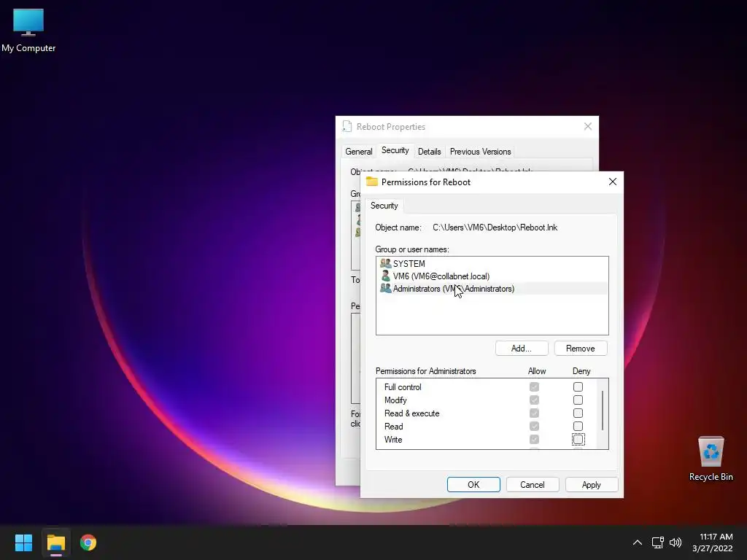This screenshot has width=747, height=560.
Task: Click the VM6 user icon
Action: (385, 276)
